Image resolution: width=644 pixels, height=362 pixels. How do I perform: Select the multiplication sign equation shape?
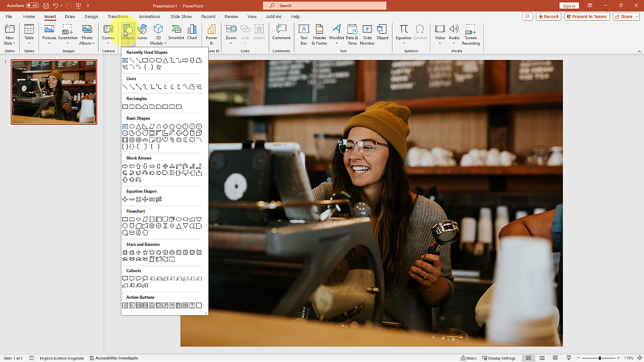(x=138, y=200)
